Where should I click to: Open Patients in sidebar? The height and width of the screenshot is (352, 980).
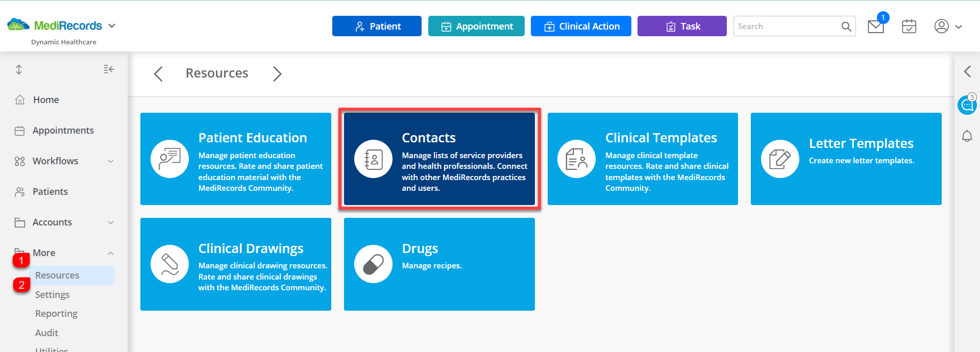50,191
